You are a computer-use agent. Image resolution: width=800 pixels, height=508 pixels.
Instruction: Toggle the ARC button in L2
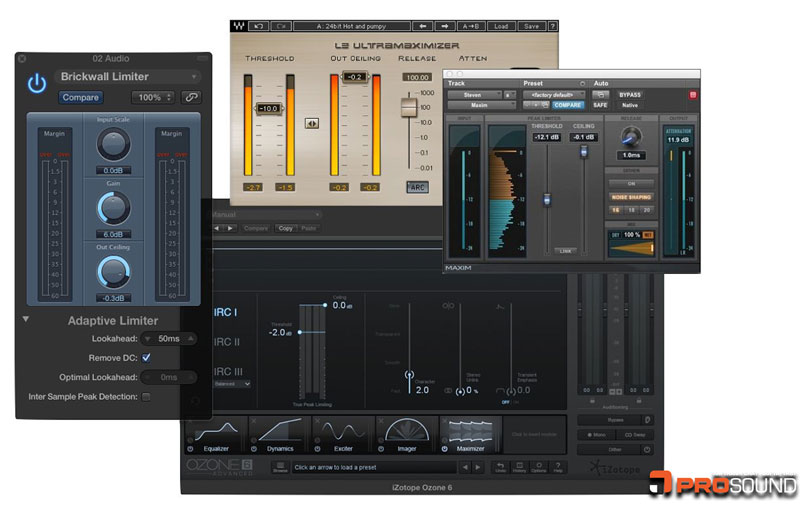pos(417,186)
